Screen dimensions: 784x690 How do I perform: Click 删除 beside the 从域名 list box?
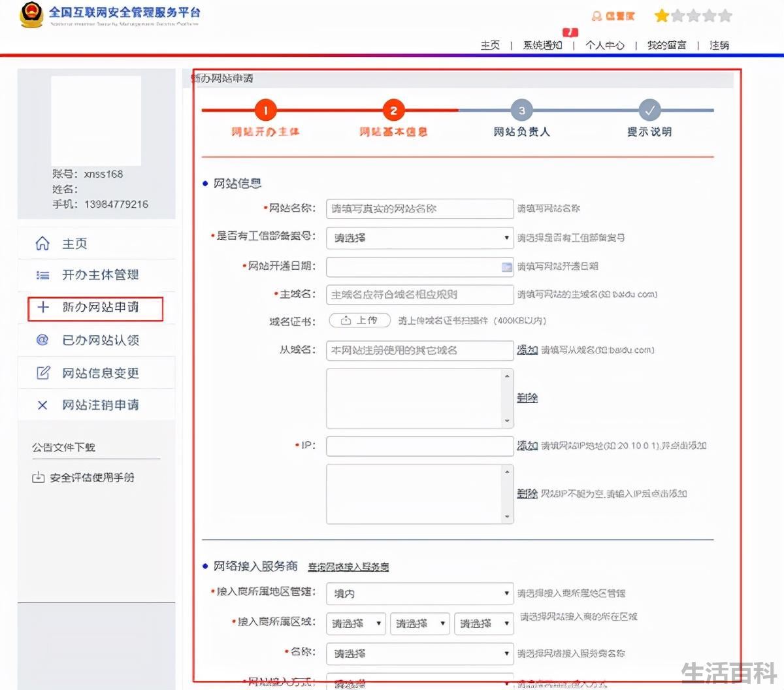click(x=527, y=398)
